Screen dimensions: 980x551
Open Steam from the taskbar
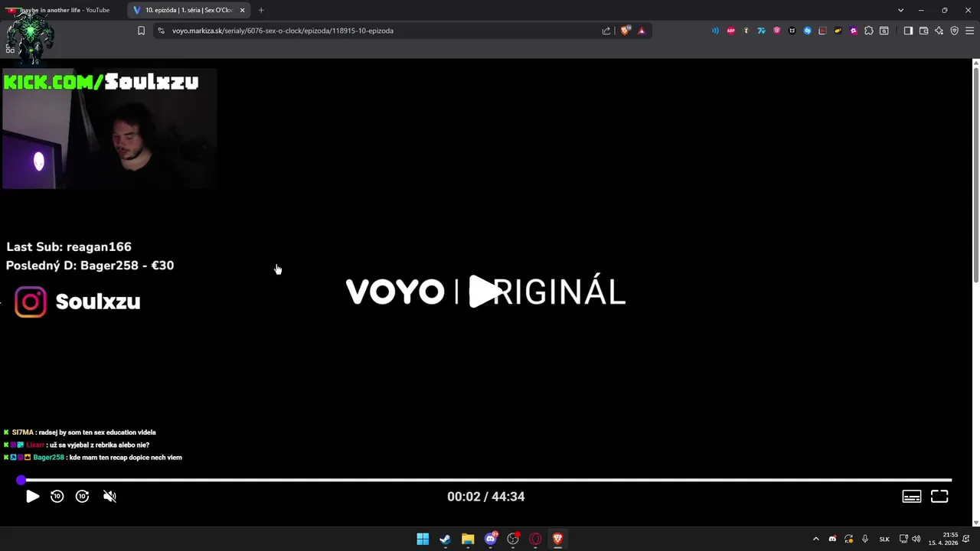pos(445,539)
